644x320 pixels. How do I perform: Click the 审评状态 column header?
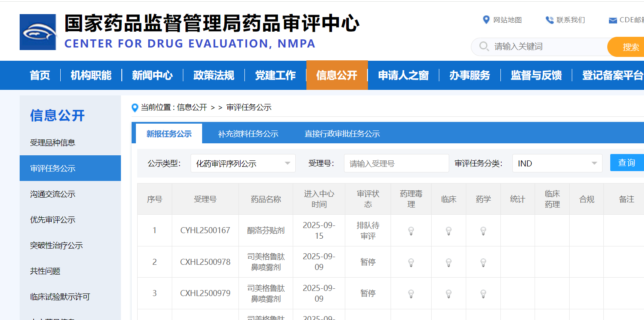[x=368, y=199]
